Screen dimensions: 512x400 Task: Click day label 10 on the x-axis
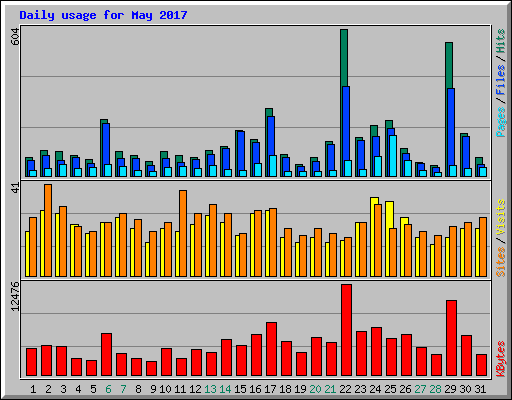[165, 389]
